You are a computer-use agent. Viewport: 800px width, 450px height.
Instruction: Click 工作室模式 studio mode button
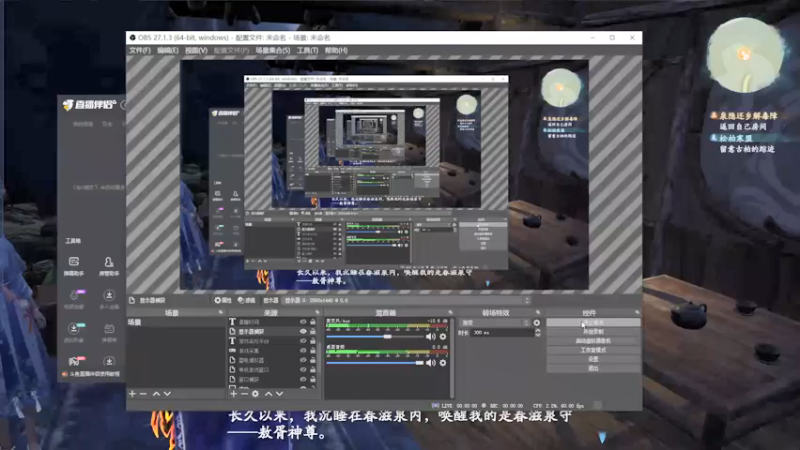point(593,350)
